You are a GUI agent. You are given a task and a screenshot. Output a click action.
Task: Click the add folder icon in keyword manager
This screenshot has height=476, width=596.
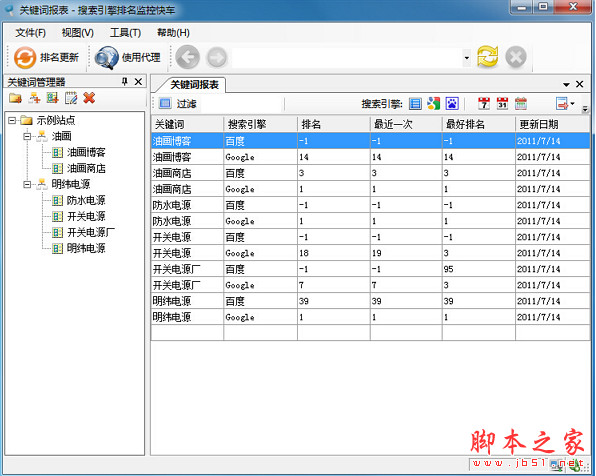point(16,98)
